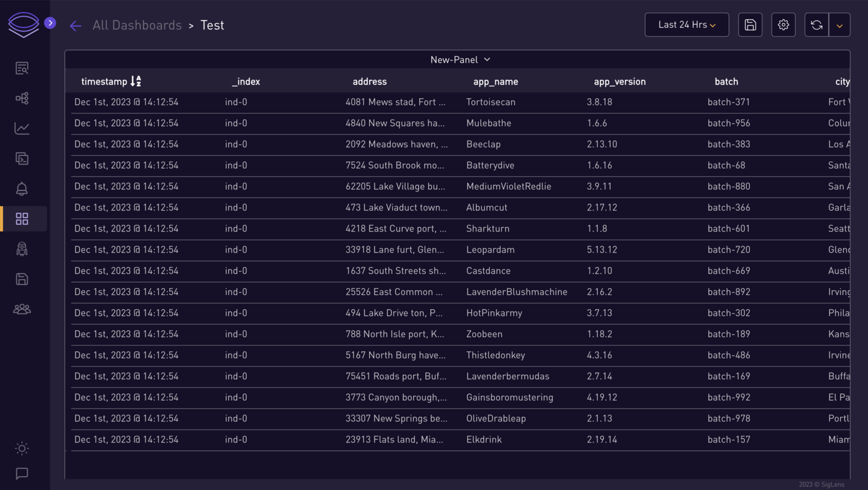Viewport: 868px width, 490px height.
Task: Open the tracing icon in sidebar
Action: click(x=22, y=98)
